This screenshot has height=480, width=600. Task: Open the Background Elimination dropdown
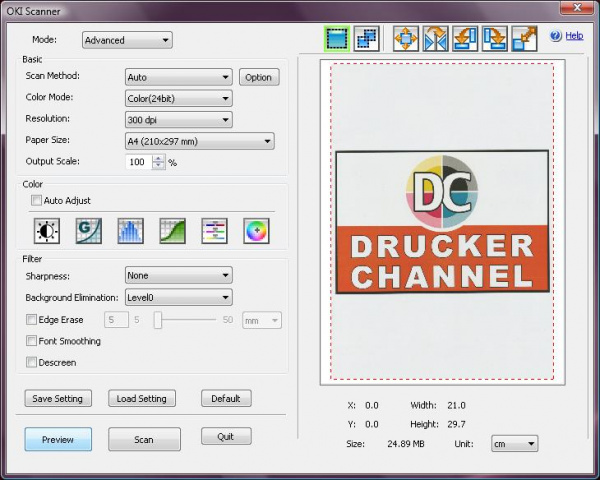[179, 297]
